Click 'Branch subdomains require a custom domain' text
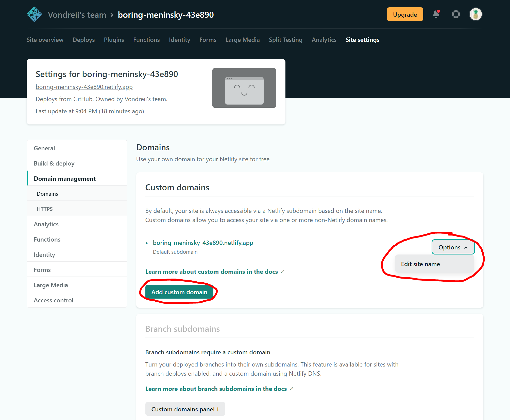 pyautogui.click(x=208, y=352)
